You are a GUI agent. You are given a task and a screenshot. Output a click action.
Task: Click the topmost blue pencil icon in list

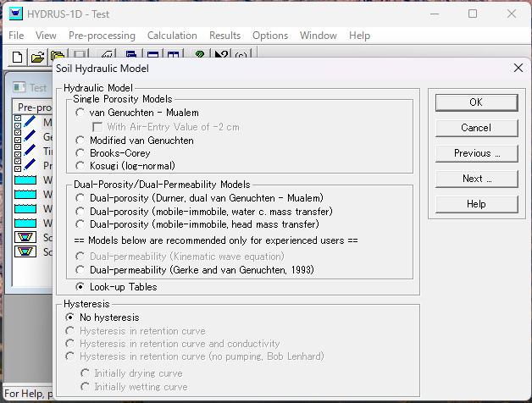point(30,122)
